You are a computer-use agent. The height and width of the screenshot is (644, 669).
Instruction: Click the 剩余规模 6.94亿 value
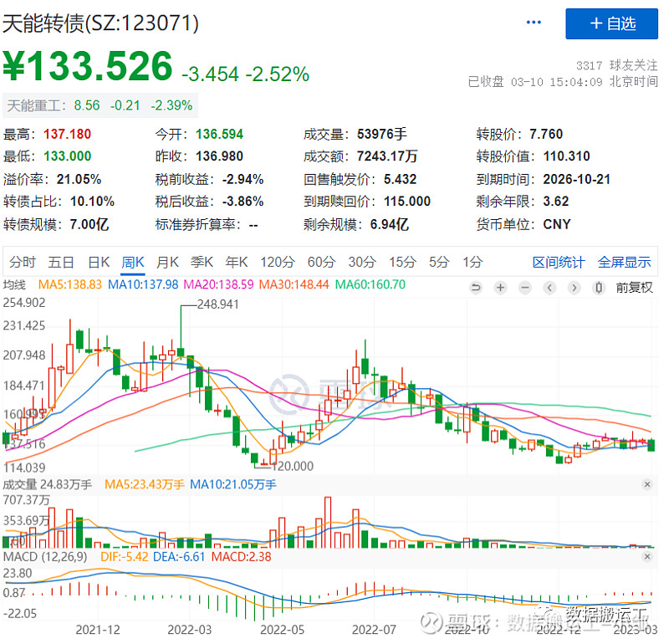390,224
